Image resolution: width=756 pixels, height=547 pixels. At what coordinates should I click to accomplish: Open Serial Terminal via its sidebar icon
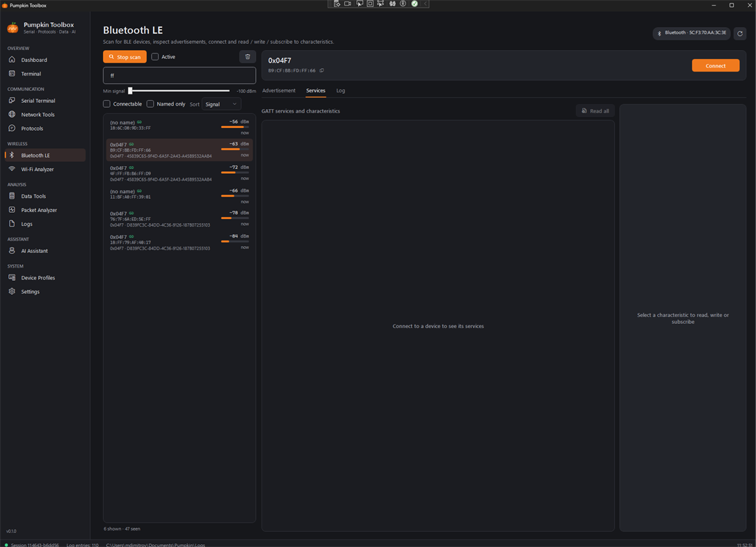coord(12,101)
